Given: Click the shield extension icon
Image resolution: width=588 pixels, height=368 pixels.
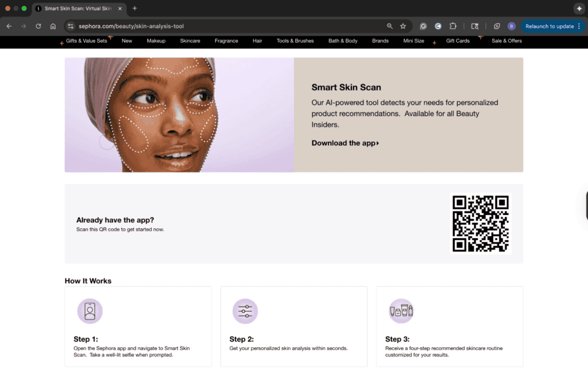Looking at the screenshot, I should [x=497, y=26].
